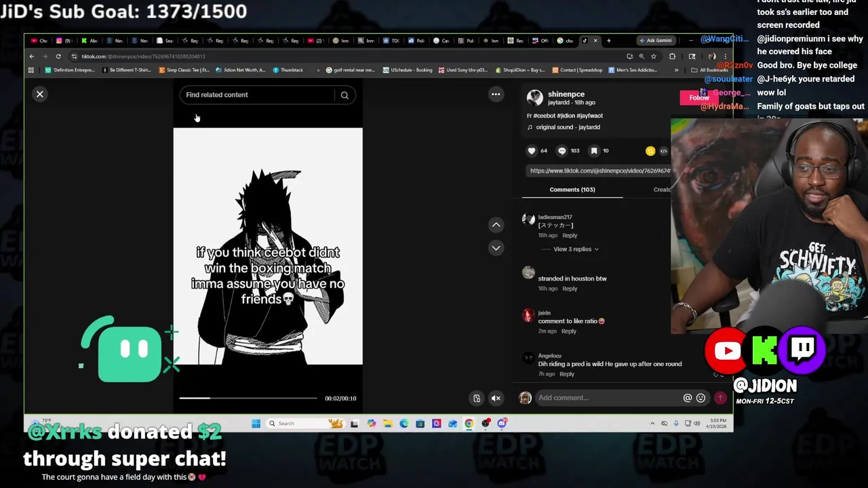Click the red post comment arrow button
Screen dimensions: 868x488
point(720,398)
